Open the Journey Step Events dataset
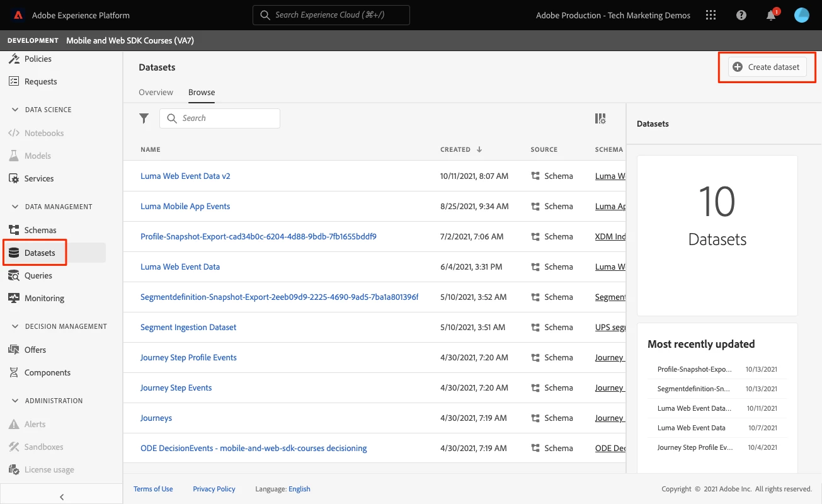This screenshot has height=504, width=822. [x=176, y=387]
